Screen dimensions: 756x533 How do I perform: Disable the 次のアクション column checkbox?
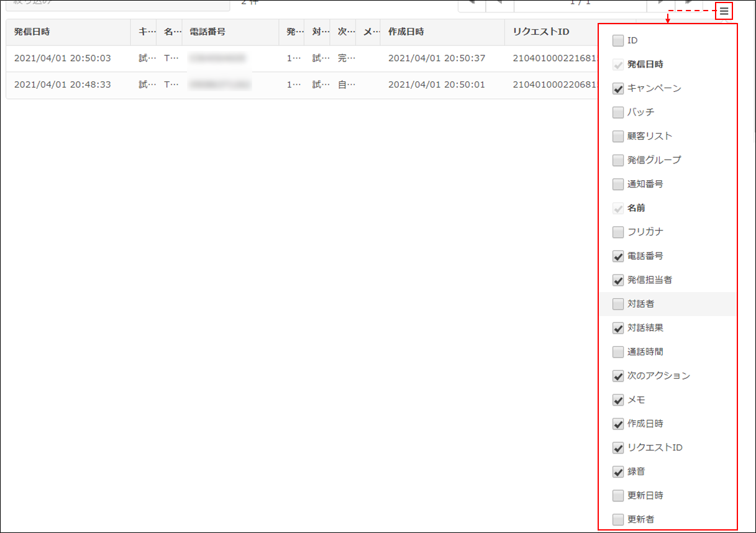click(618, 376)
